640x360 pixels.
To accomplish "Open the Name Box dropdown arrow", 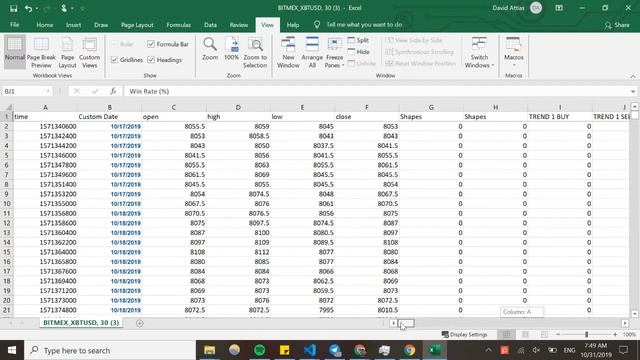I will coord(48,91).
